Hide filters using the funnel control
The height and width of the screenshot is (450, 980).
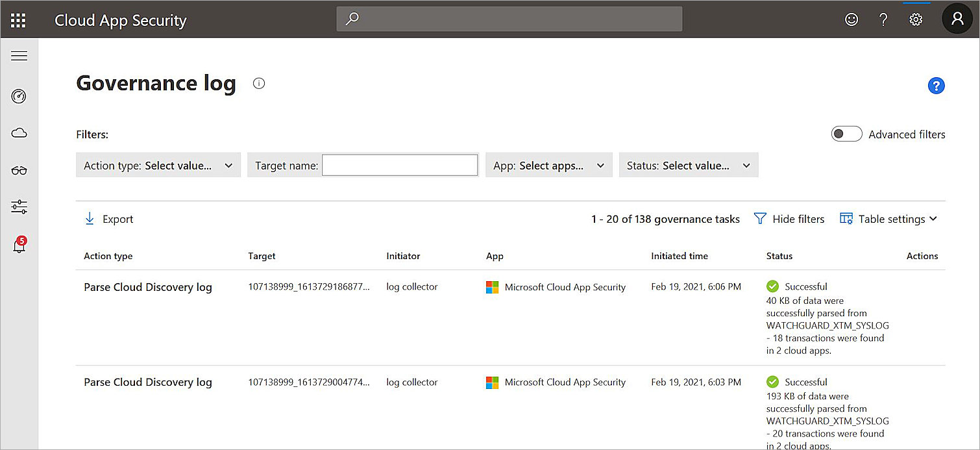click(x=789, y=219)
